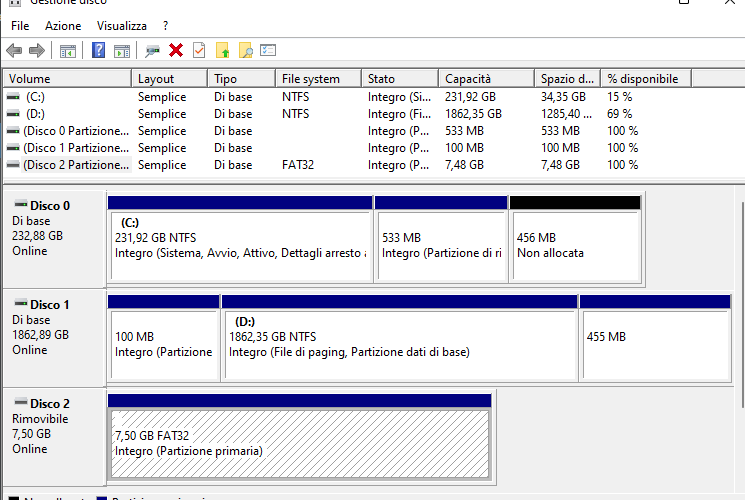The height and width of the screenshot is (500, 745).
Task: Click the checklist view settings toolbar icon
Action: 268,50
